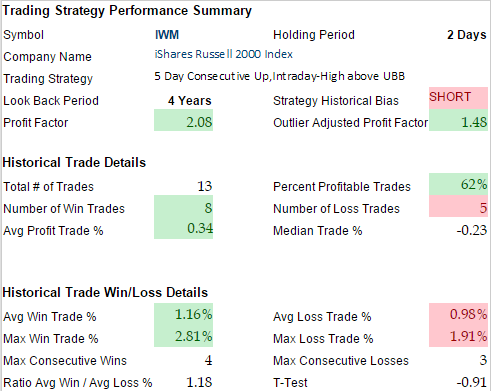Screen dimensions: 491x391
Task: Click the IWM symbol value
Action: coord(167,35)
